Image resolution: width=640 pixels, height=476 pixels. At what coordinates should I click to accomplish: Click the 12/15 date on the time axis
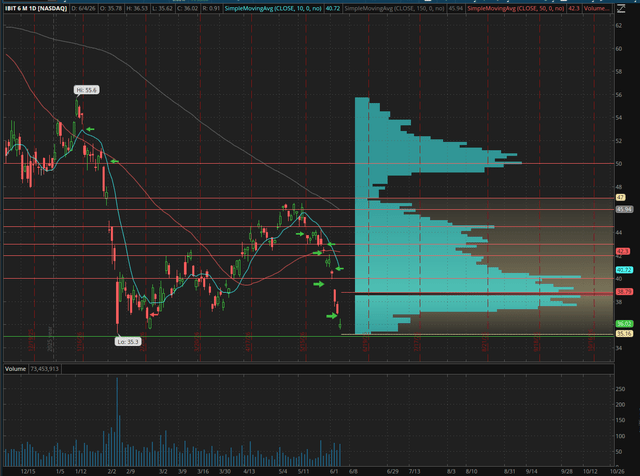coord(28,472)
